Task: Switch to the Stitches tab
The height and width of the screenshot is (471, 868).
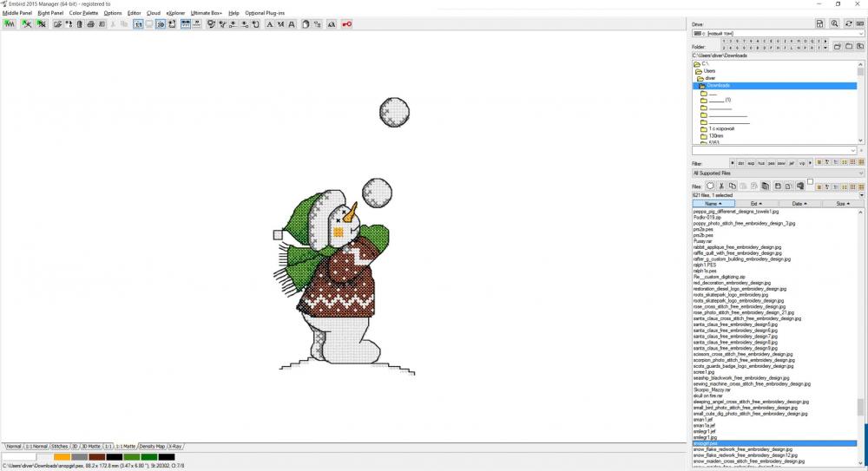Action: 59,446
